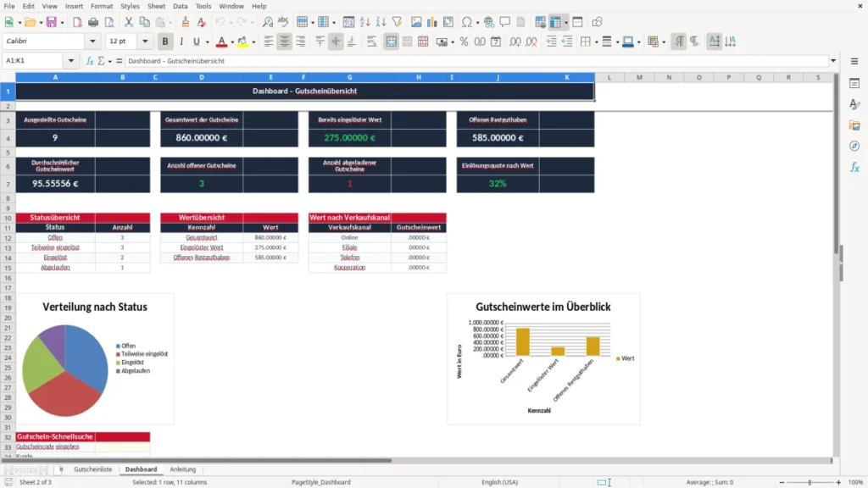Open sidebar Gallery icon
The height and width of the screenshot is (488, 868).
point(854,125)
